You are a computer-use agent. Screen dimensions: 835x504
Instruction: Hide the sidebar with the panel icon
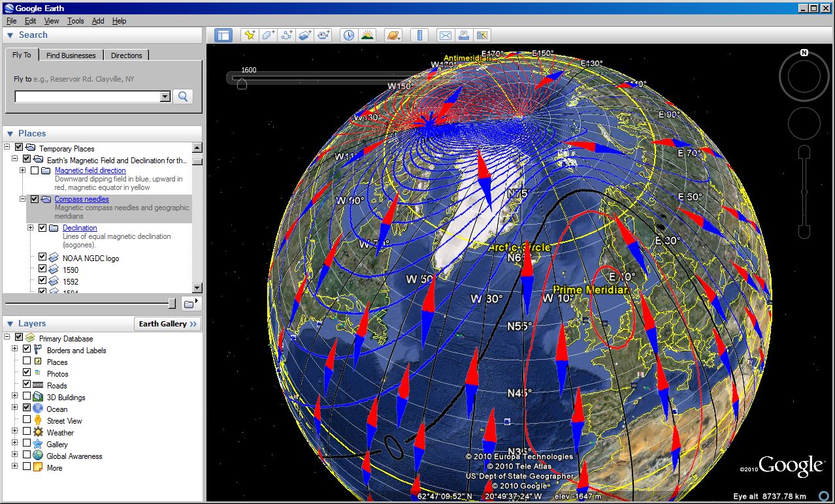pyautogui.click(x=223, y=35)
